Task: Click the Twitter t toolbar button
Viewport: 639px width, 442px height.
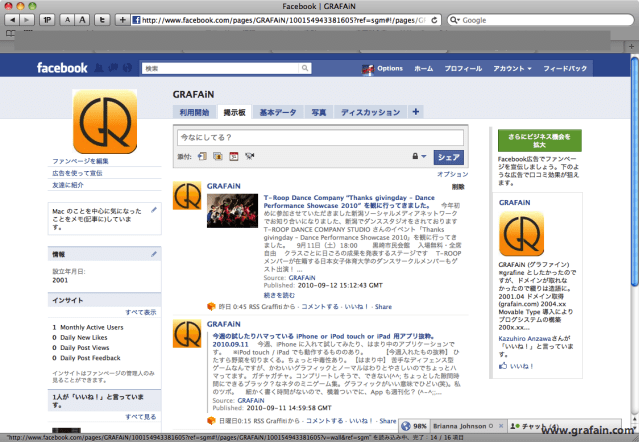Action: tap(102, 20)
